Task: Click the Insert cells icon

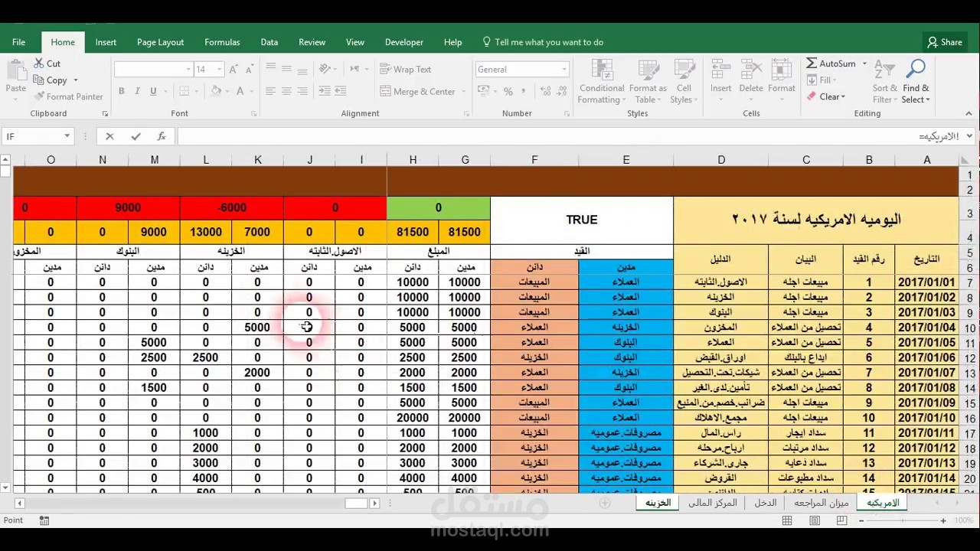Action: 720,70
